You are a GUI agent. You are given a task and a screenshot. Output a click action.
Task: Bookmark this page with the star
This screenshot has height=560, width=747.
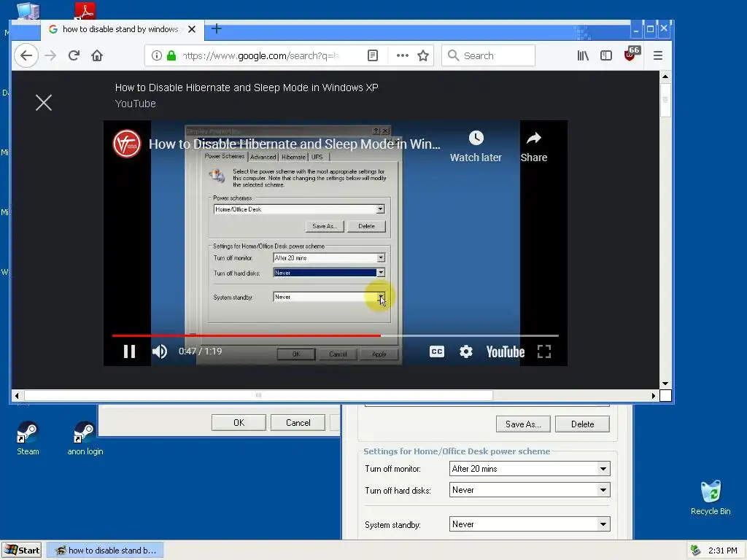click(x=423, y=55)
